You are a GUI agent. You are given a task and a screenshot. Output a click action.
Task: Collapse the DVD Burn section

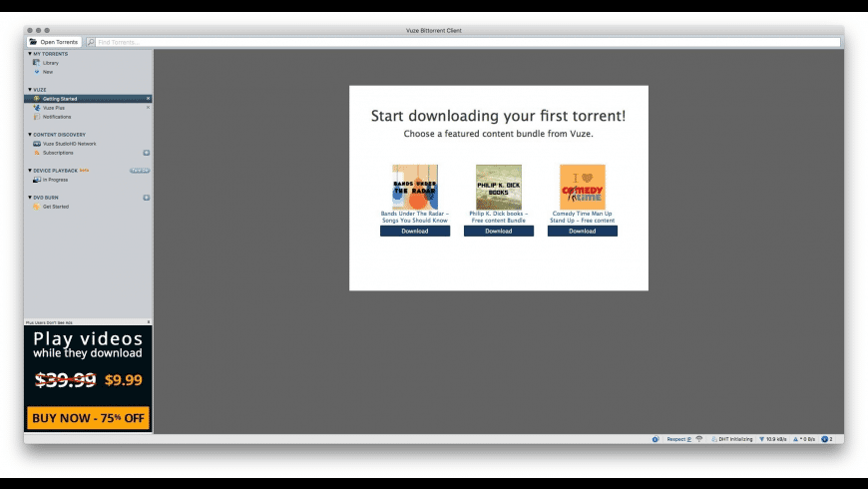pyautogui.click(x=30, y=198)
